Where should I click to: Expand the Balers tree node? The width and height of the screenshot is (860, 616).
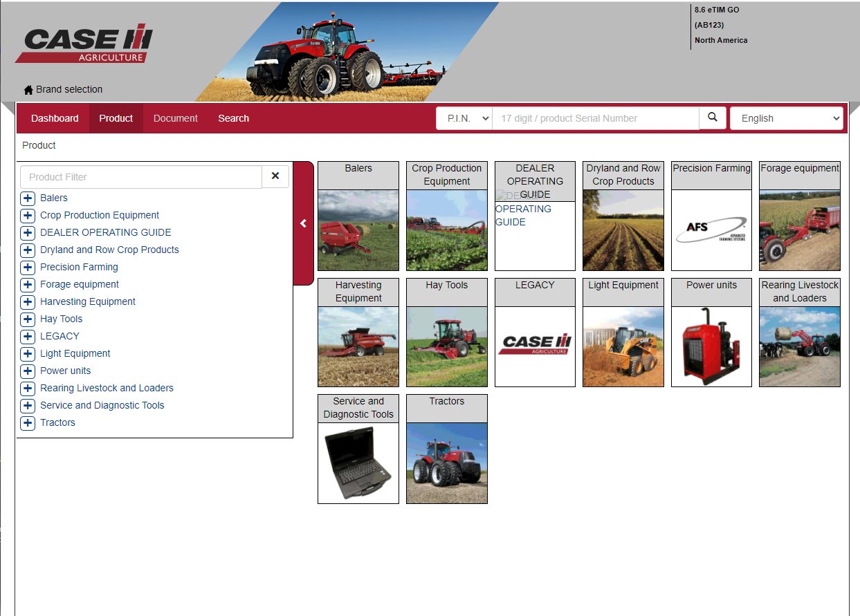28,198
